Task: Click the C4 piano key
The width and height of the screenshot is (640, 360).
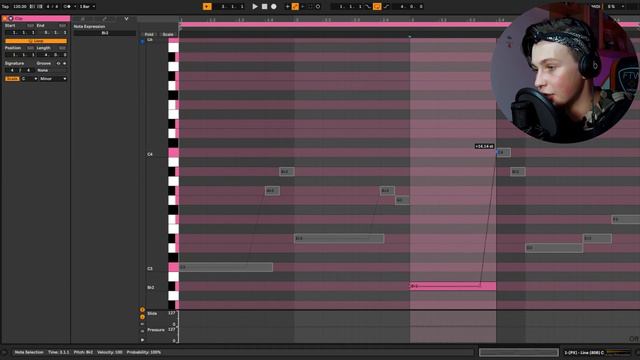Action: tap(173, 153)
